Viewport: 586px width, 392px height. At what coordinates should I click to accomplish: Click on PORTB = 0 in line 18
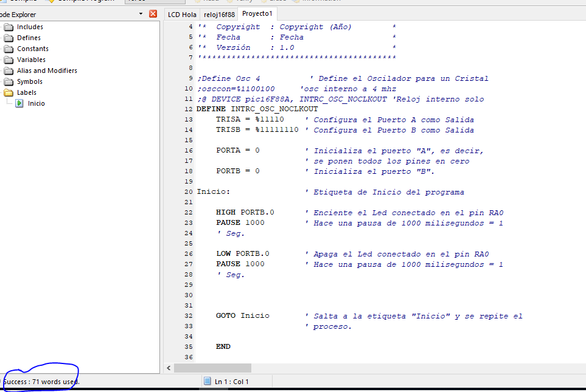238,171
